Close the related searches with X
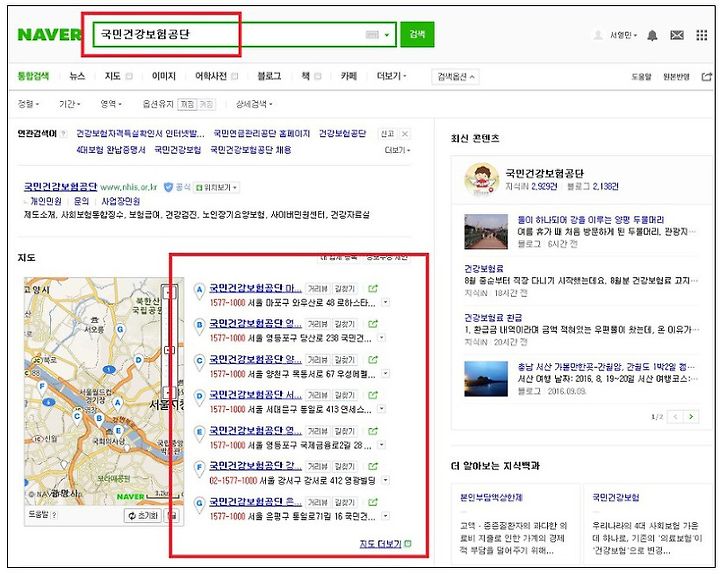 [x=405, y=134]
